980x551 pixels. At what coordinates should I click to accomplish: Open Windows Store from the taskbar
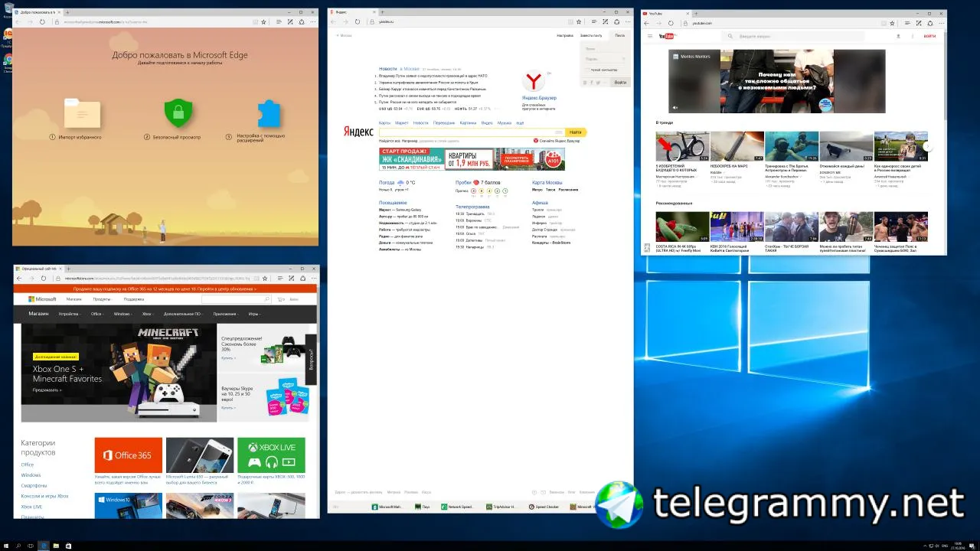pos(68,546)
